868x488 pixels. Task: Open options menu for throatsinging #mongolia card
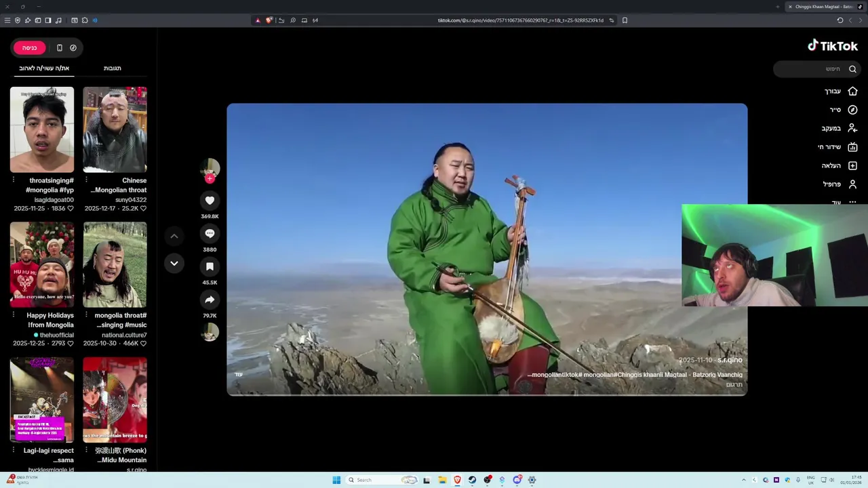coord(14,180)
